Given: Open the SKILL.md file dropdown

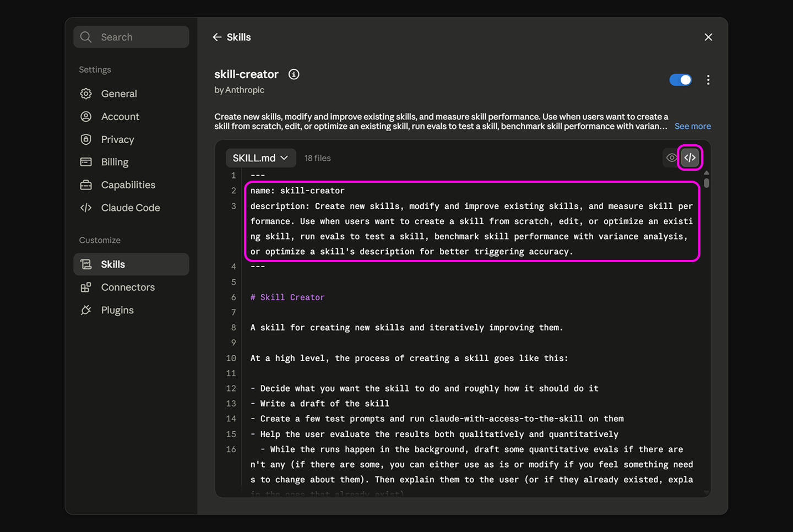Looking at the screenshot, I should point(260,158).
